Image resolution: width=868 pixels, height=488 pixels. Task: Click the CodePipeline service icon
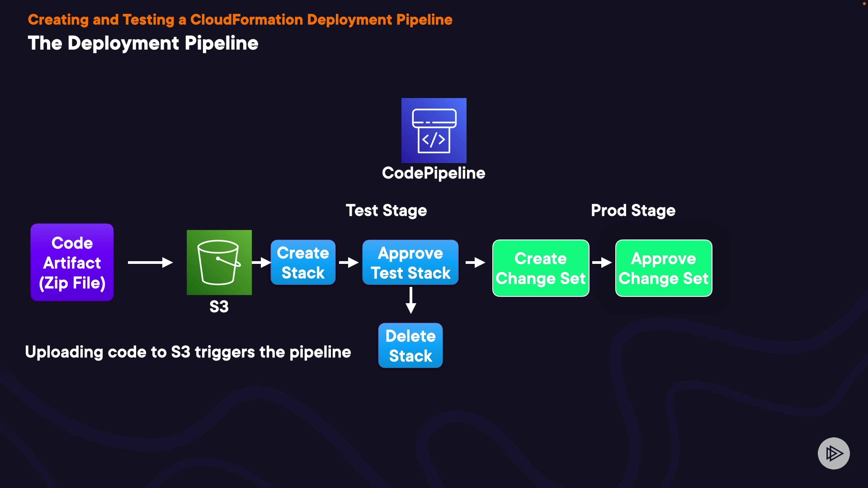coord(434,130)
